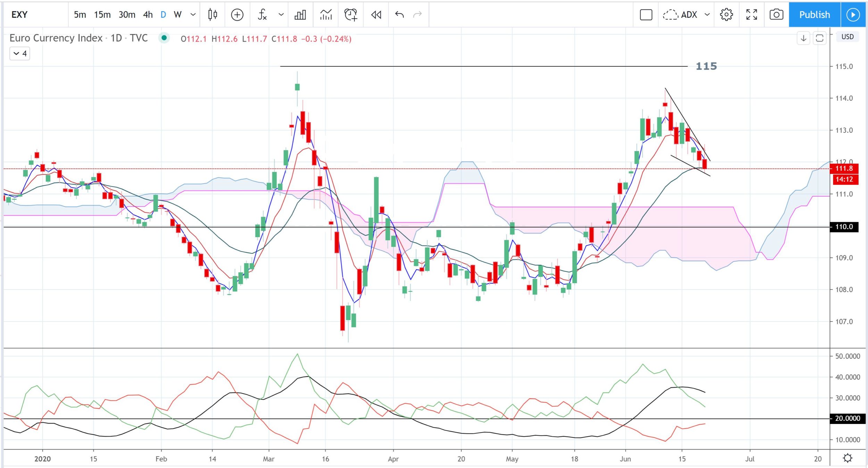
Task: Click the maximize pane icon
Action: tap(819, 38)
